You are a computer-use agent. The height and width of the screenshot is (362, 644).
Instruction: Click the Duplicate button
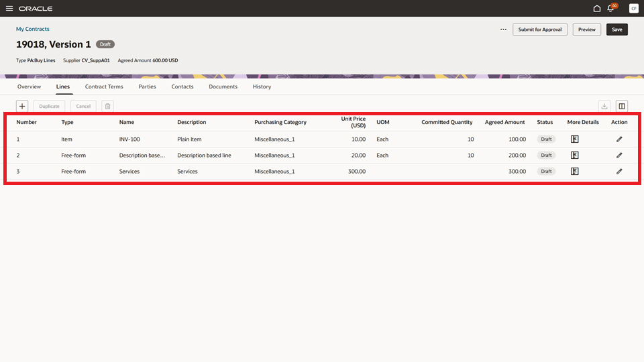[x=49, y=107]
